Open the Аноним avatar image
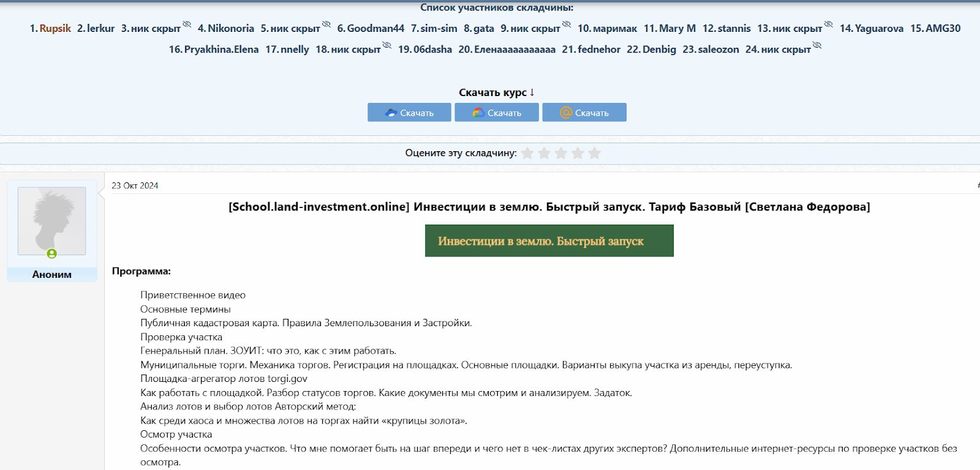 pyautogui.click(x=52, y=221)
